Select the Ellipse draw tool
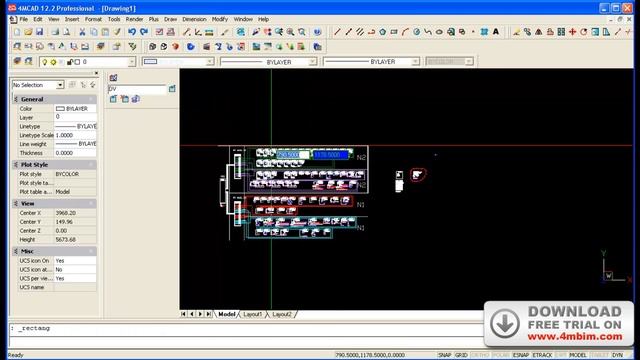The image size is (640, 360). 439,32
